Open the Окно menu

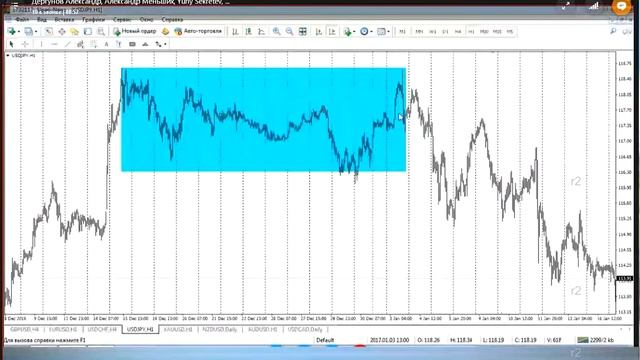click(146, 20)
